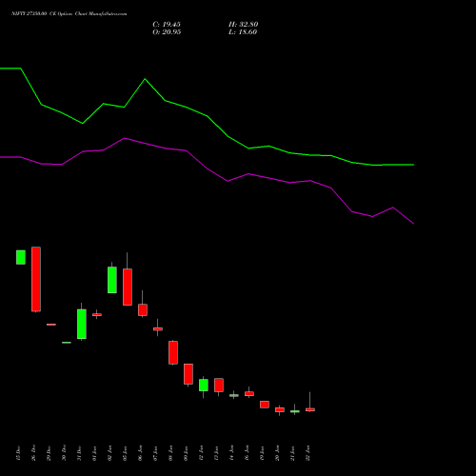Click the 16 Jan date label
Screen dimensions: 476x476
pos(247,453)
